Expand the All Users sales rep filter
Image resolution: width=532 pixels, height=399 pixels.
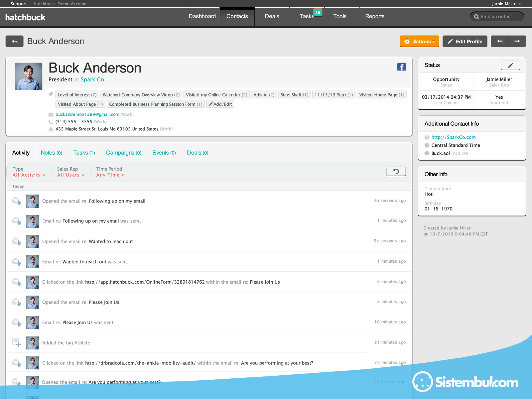(x=70, y=175)
